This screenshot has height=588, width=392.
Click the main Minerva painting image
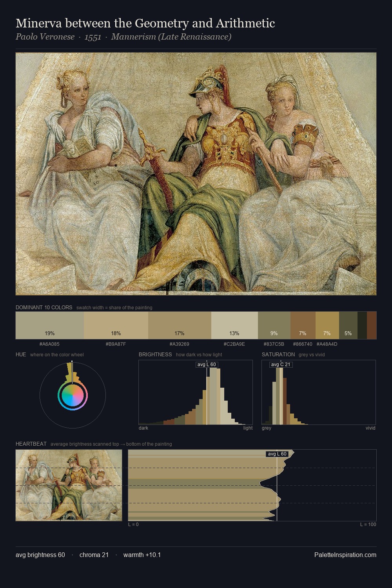(x=196, y=174)
